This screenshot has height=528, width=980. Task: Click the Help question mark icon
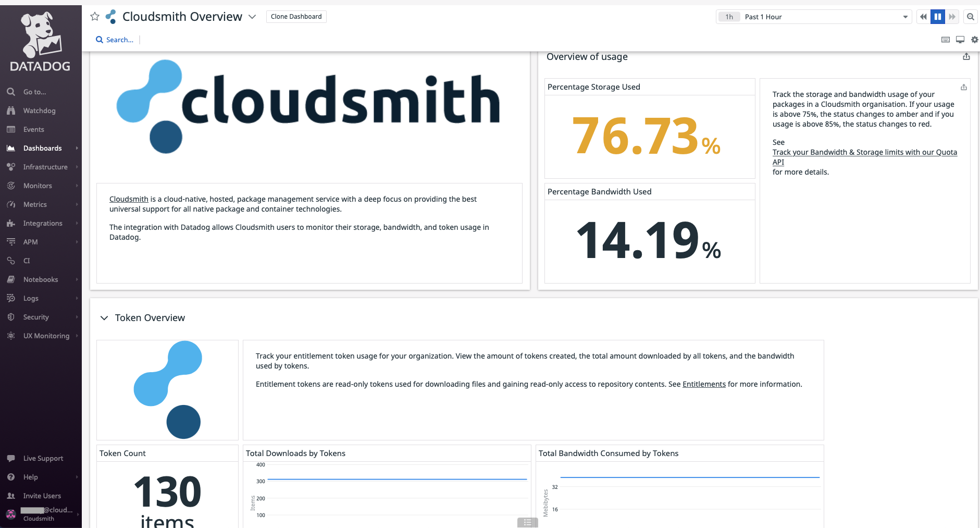11,477
